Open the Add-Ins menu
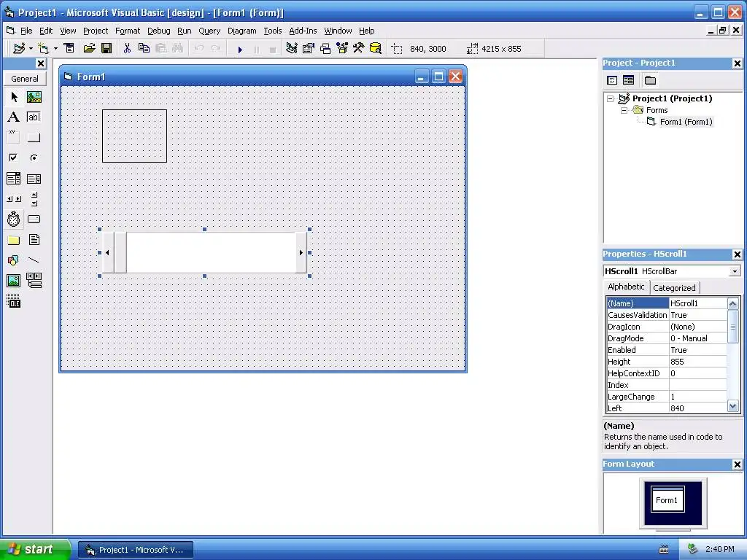Screen dimensions: 747x560 point(303,31)
